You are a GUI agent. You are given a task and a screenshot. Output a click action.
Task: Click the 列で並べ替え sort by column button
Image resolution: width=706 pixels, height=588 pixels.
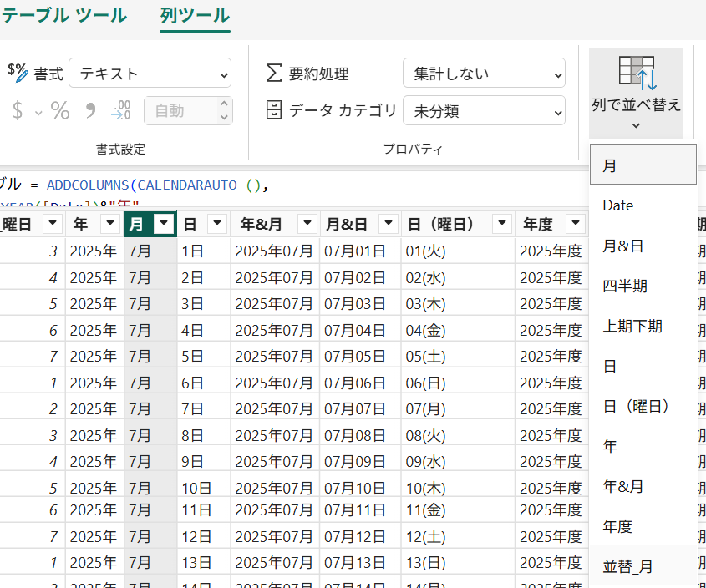(636, 94)
